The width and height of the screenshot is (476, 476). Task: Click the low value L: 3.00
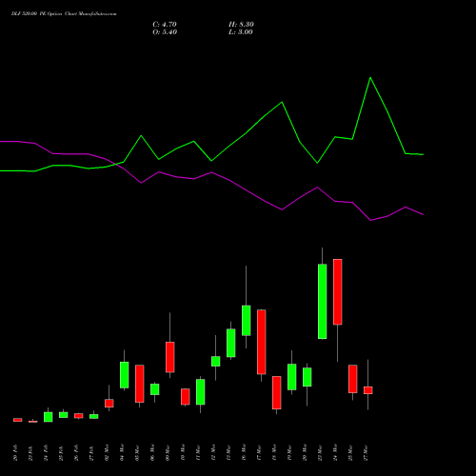click(241, 32)
